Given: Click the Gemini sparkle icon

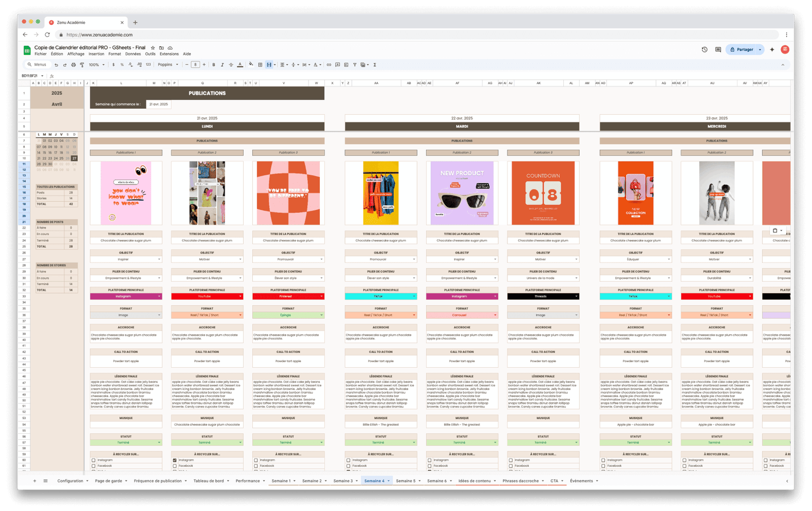Looking at the screenshot, I should pyautogui.click(x=772, y=50).
